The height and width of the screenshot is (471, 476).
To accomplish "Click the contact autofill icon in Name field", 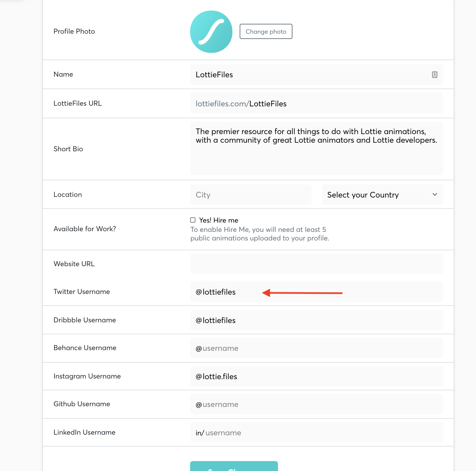I will click(434, 75).
